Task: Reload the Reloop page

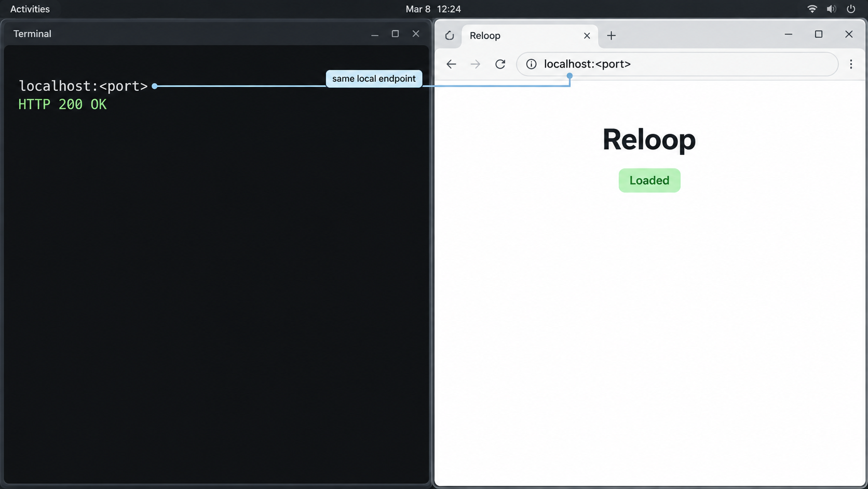Action: 500,64
